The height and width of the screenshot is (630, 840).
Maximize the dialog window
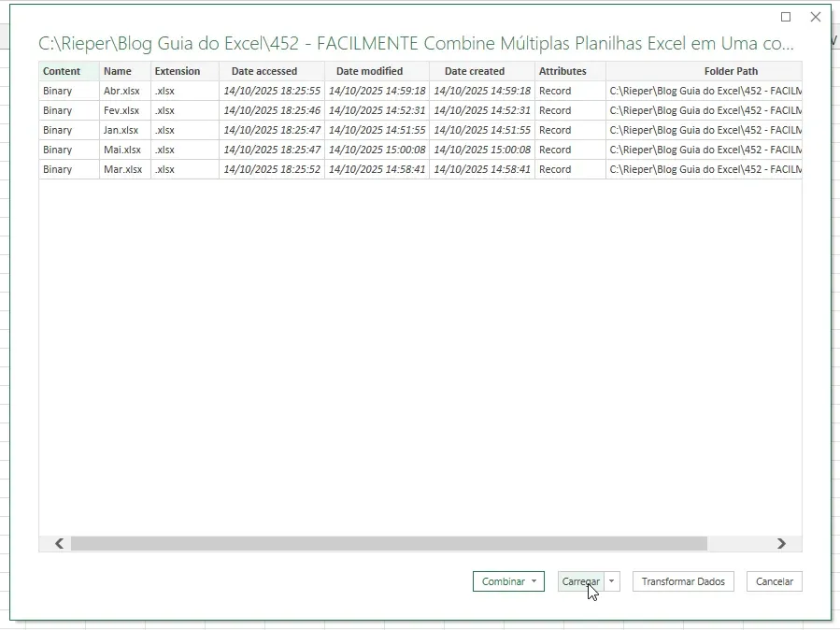786,17
